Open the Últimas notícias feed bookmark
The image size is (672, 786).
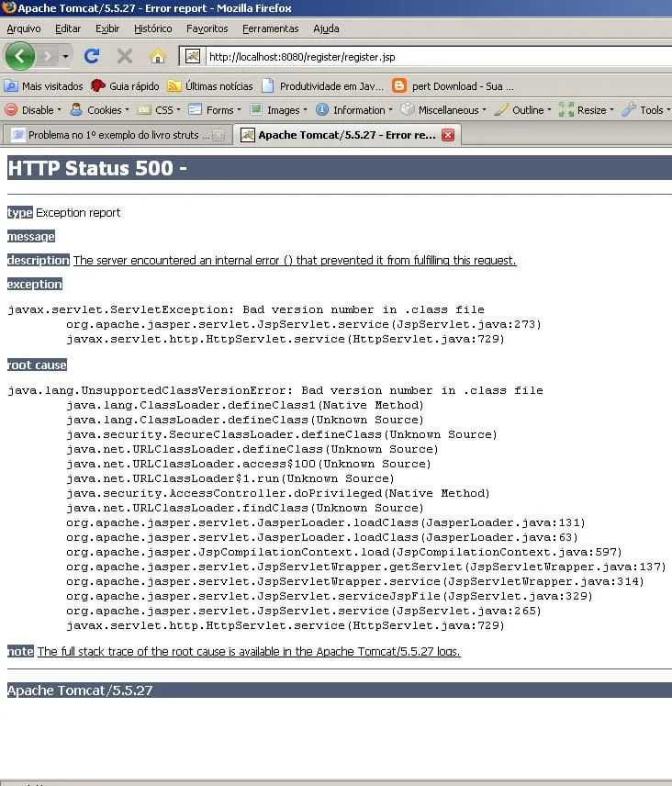click(x=210, y=86)
